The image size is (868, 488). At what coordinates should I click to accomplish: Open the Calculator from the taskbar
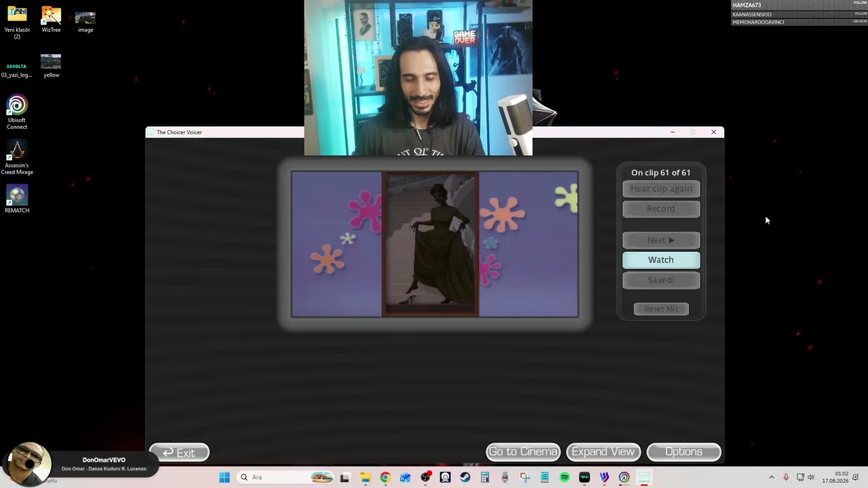pos(485,477)
